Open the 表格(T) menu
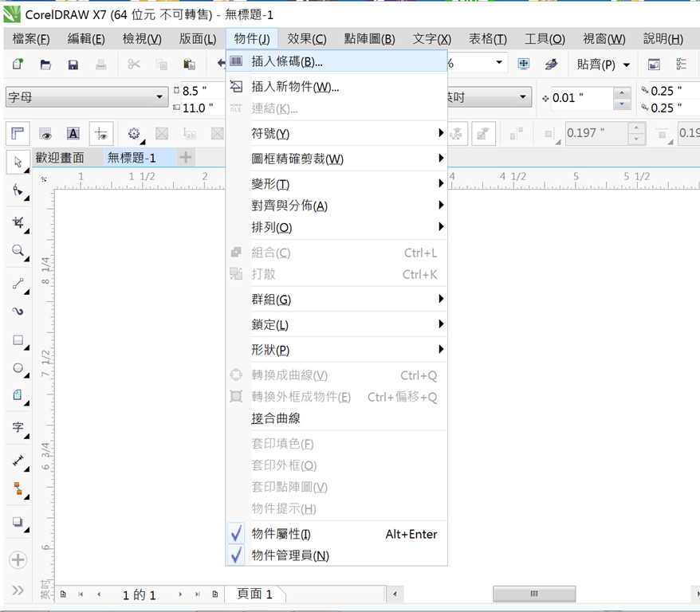 (x=487, y=39)
